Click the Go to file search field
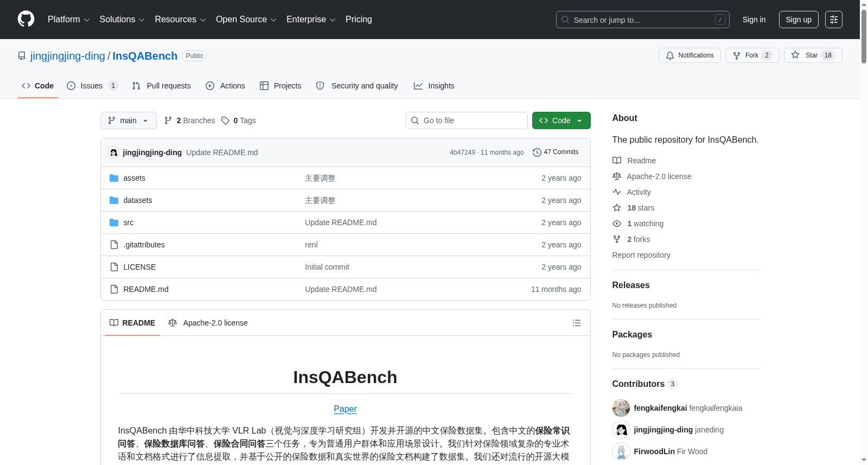This screenshot has height=465, width=868. click(x=467, y=120)
